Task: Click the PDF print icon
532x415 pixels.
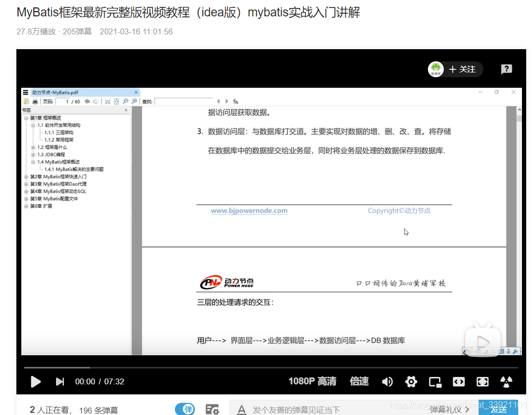Action: 35,102
